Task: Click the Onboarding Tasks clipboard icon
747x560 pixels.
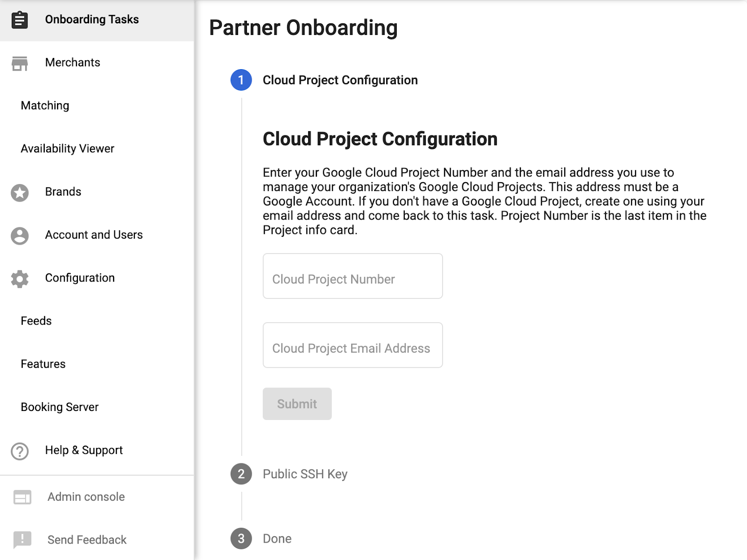Action: 20,20
